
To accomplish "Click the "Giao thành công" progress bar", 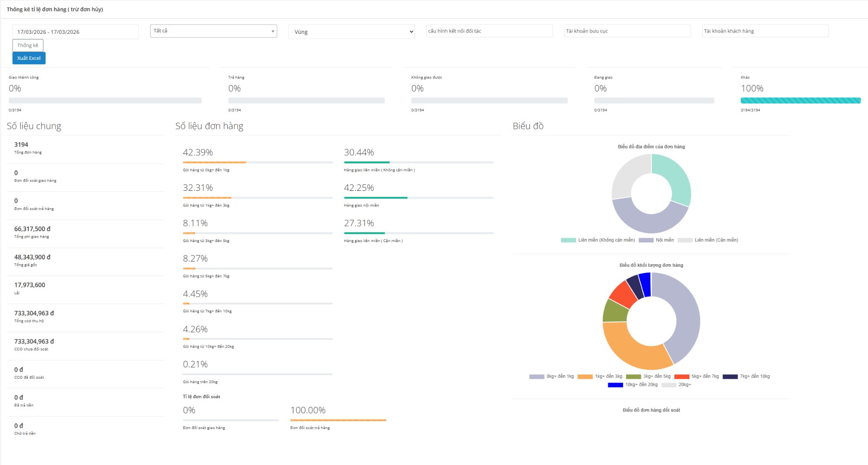I will pos(104,100).
